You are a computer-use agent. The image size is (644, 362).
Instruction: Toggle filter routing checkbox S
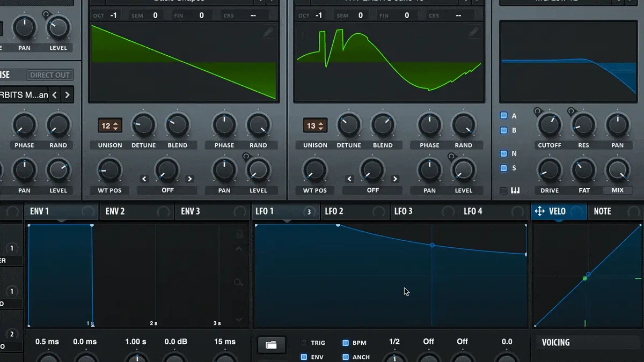(503, 168)
